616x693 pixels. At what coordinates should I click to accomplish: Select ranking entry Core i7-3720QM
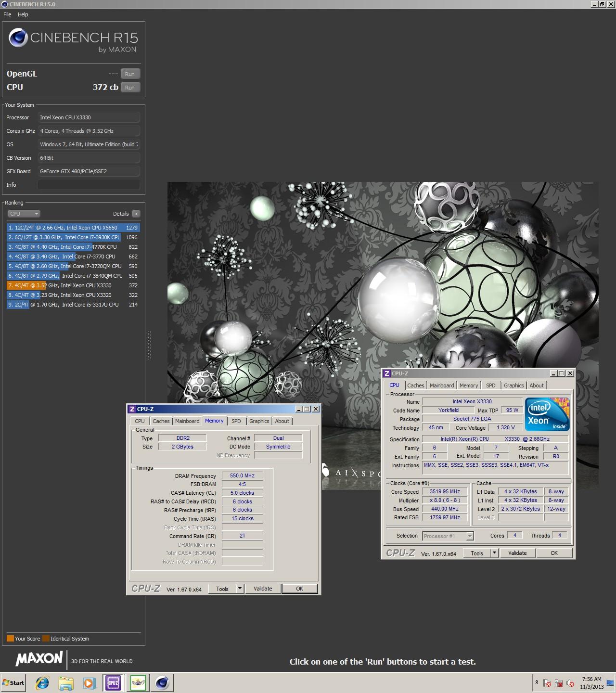tap(73, 266)
